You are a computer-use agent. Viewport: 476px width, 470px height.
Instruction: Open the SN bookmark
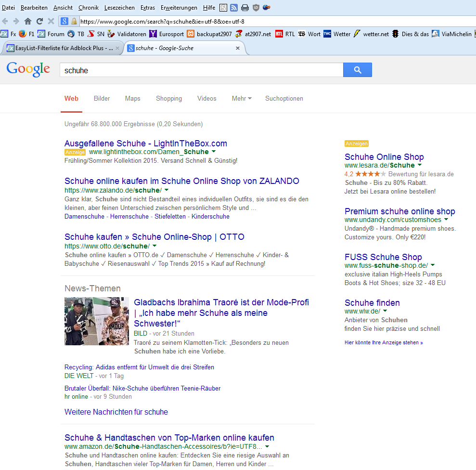[x=96, y=34]
